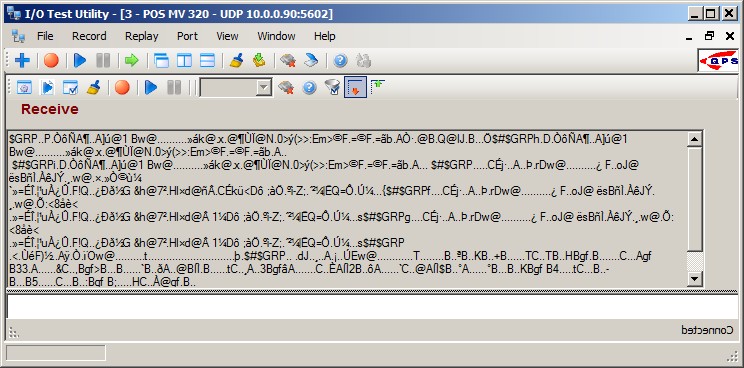
Task: Click the window icon with checkmark in second toolbar
Action: 70,87
